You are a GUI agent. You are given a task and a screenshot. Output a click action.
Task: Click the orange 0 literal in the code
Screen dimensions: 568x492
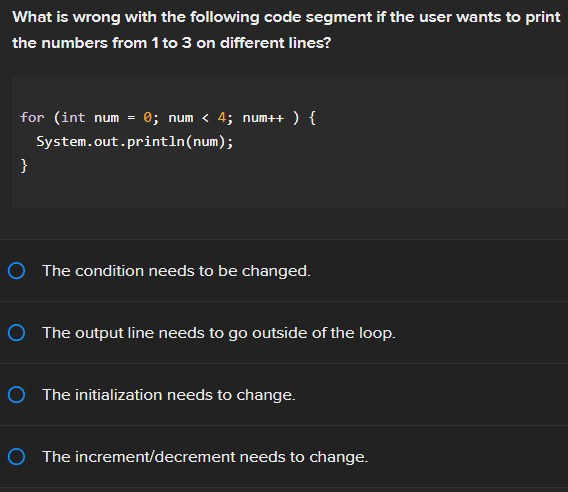click(x=147, y=117)
